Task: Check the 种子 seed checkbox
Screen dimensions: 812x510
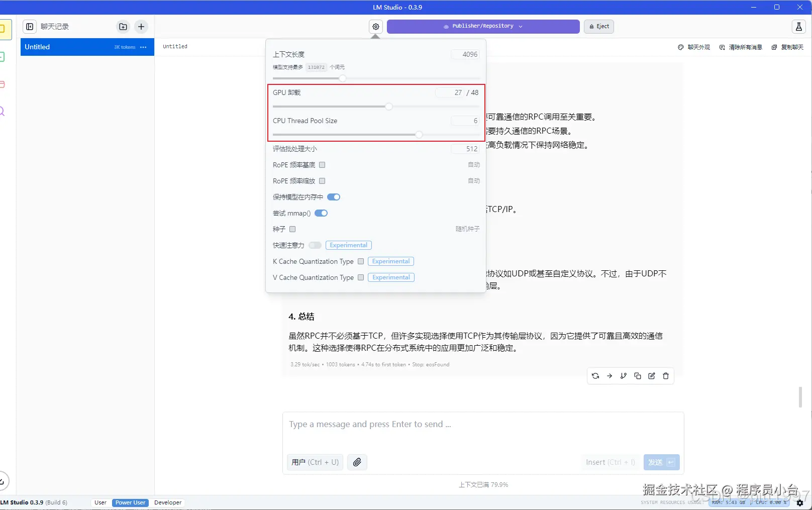Action: click(292, 229)
